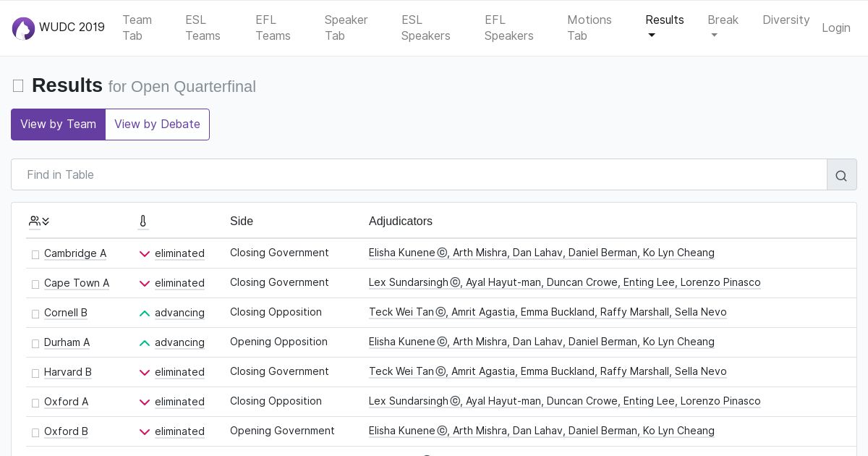Click chair icon after Elisha Kunene, Cambridge A row
Image resolution: width=868 pixels, height=456 pixels.
click(x=442, y=253)
